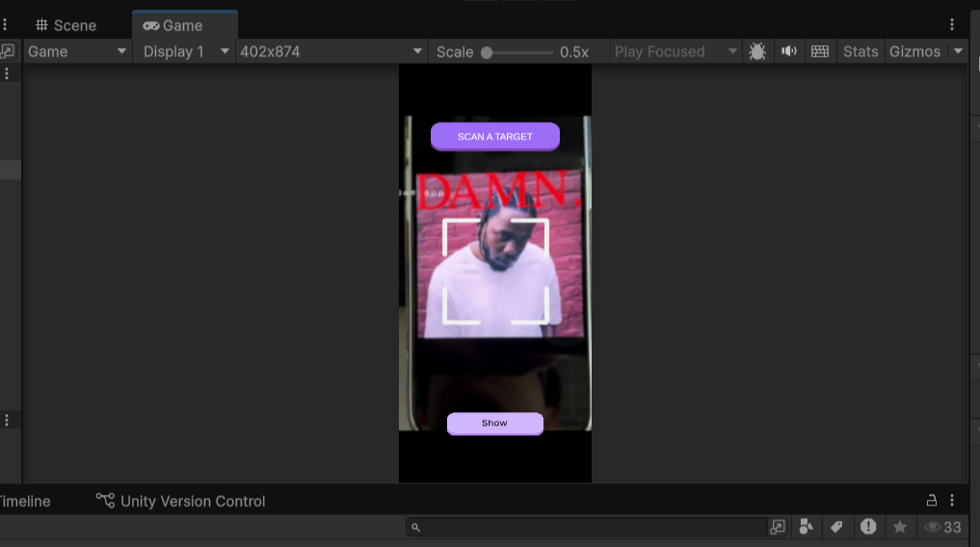Focus the project search field
Image resolution: width=980 pixels, height=547 pixels.
(x=587, y=528)
